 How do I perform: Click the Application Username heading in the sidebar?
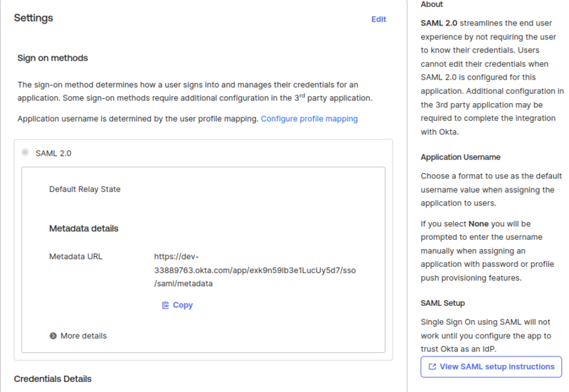click(460, 157)
